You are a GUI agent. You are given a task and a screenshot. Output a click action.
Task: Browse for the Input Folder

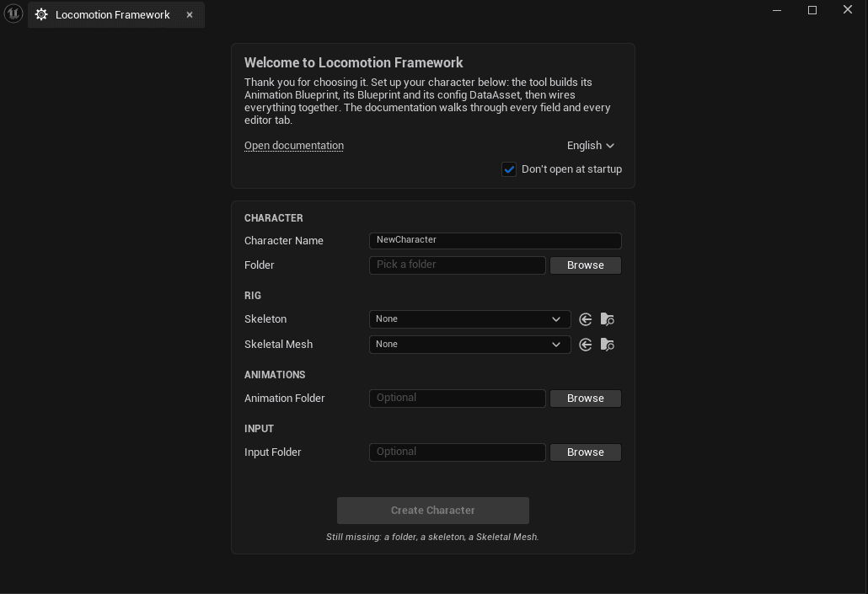point(585,452)
